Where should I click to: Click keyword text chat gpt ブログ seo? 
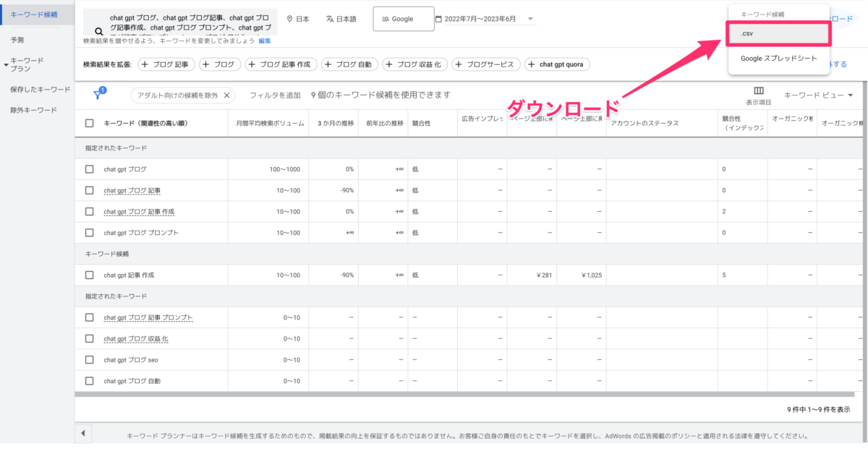pos(131,359)
